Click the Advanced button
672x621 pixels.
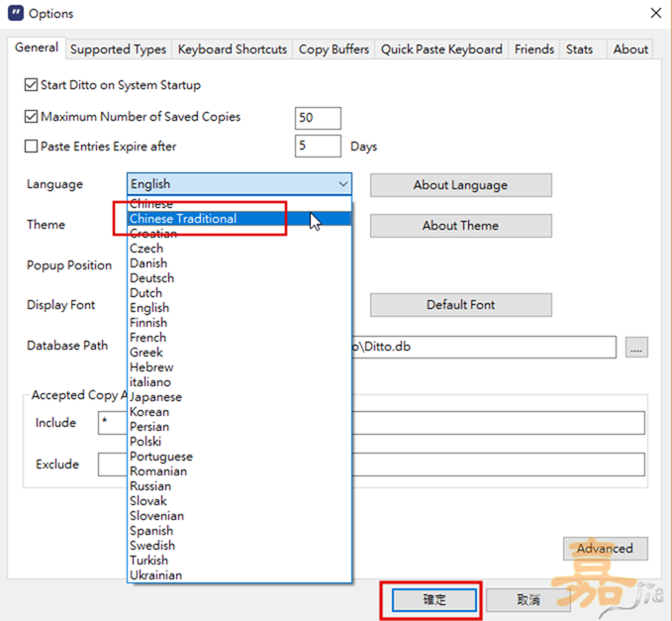pyautogui.click(x=605, y=549)
